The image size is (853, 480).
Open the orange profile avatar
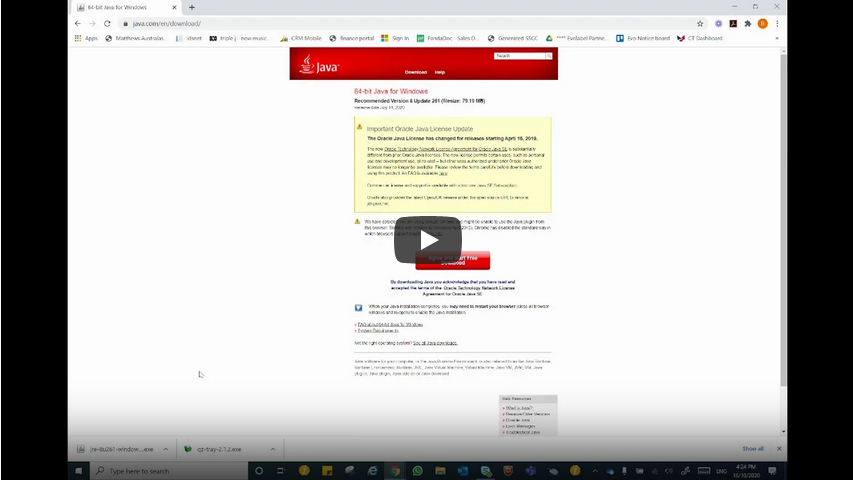coord(763,23)
